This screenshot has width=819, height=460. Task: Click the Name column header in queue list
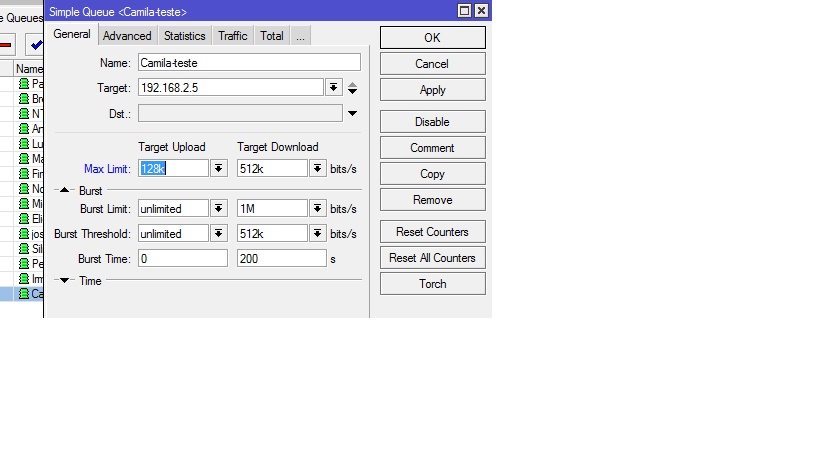[29, 68]
